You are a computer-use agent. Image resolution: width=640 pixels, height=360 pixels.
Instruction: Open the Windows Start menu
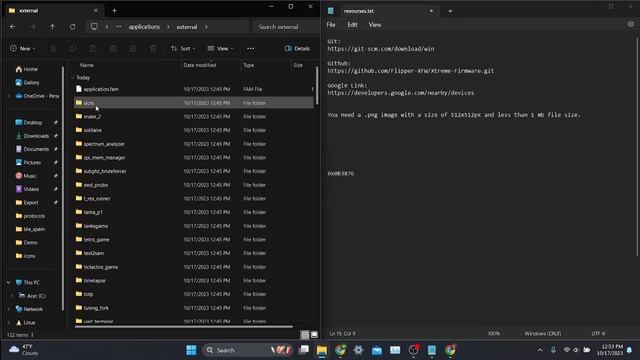coord(191,350)
